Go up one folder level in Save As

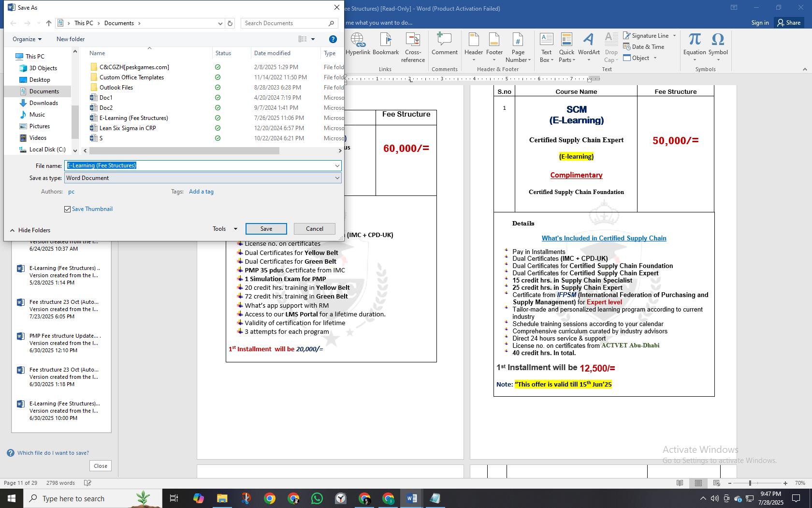coord(48,23)
